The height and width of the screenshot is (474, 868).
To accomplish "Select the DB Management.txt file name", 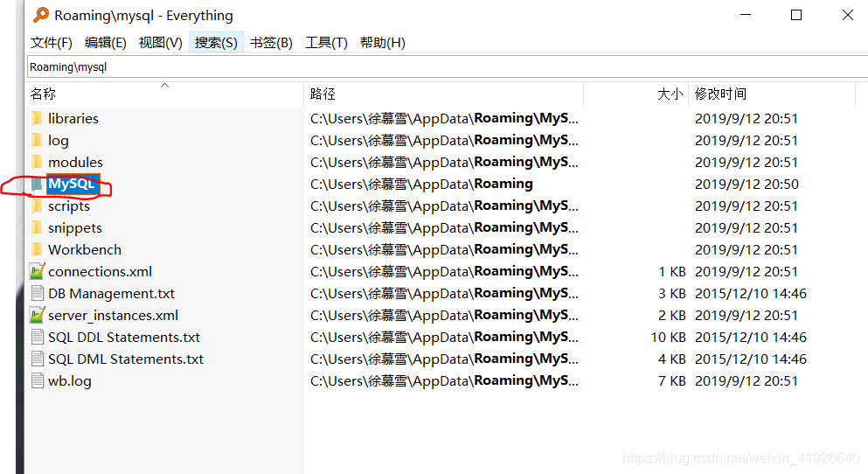I will (x=111, y=294).
